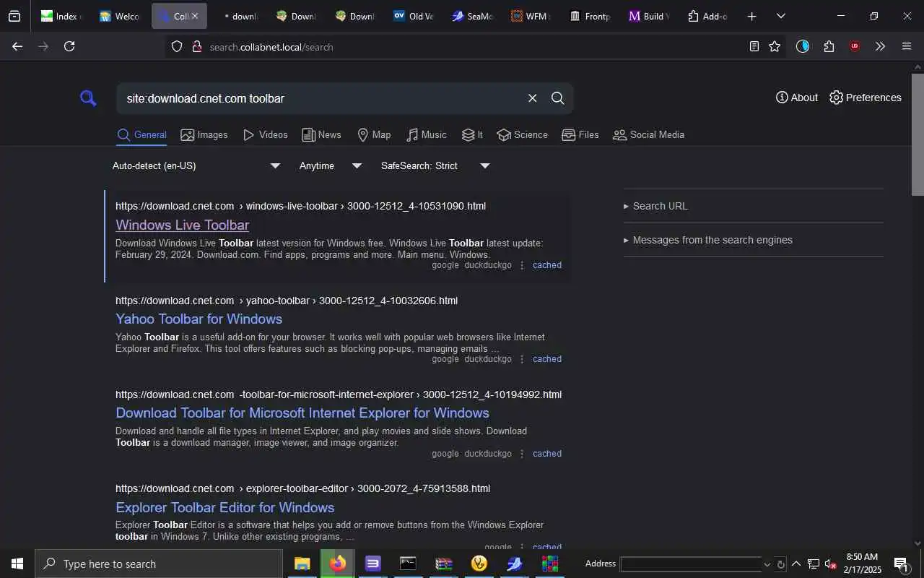Open the taskbar Address dropdown arrow
924x578 pixels.
pyautogui.click(x=767, y=564)
